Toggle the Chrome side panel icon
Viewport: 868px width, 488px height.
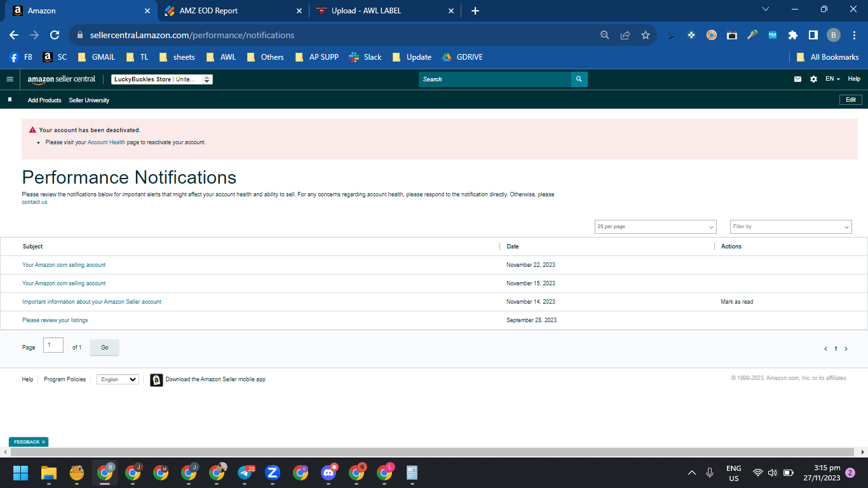tap(813, 36)
